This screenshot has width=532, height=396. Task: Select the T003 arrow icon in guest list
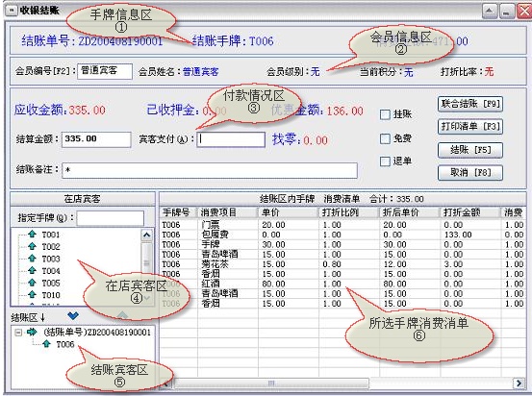coord(33,258)
